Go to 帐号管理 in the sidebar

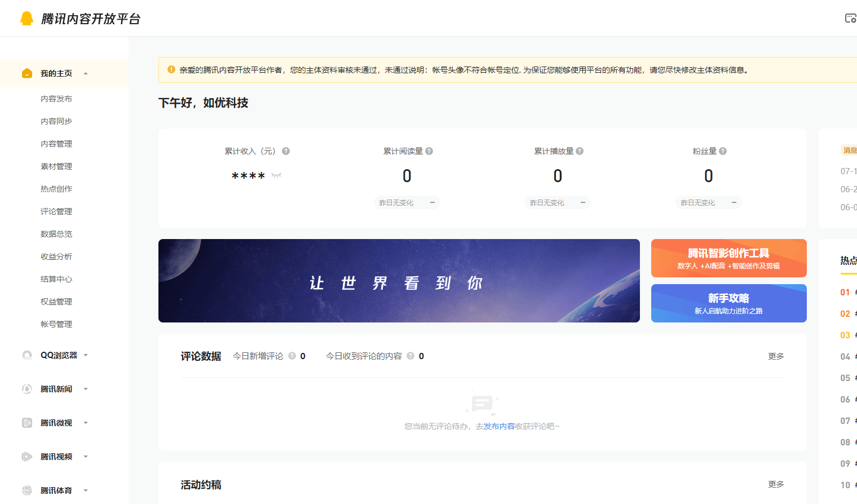(56, 324)
